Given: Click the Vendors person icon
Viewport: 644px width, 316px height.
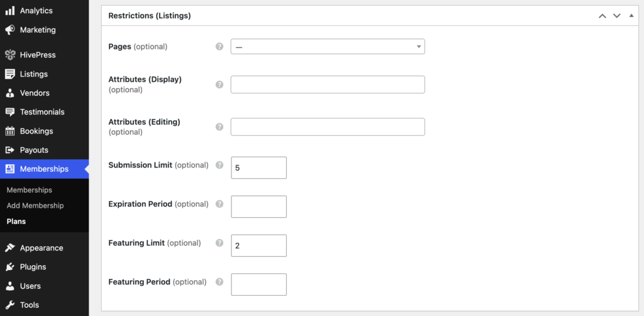Looking at the screenshot, I should pos(10,93).
